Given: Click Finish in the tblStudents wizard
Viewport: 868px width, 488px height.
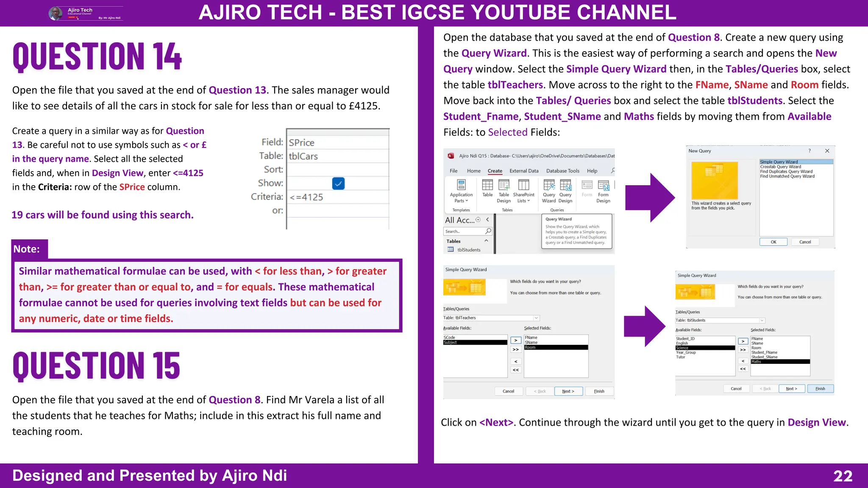Looking at the screenshot, I should pyautogui.click(x=820, y=389).
